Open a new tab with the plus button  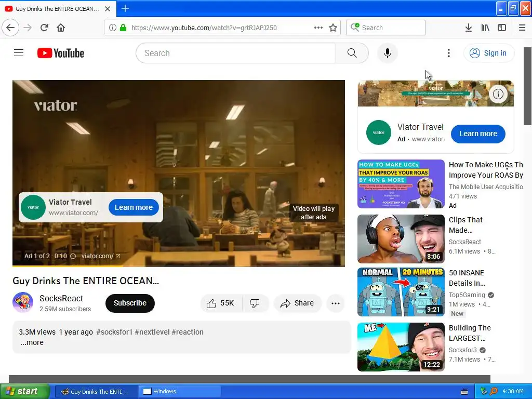pos(125,8)
